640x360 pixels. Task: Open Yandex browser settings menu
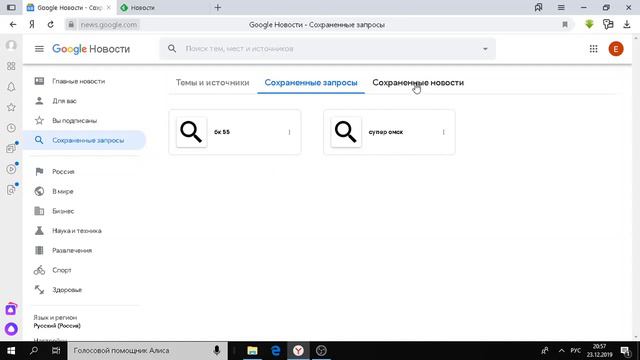[561, 7]
